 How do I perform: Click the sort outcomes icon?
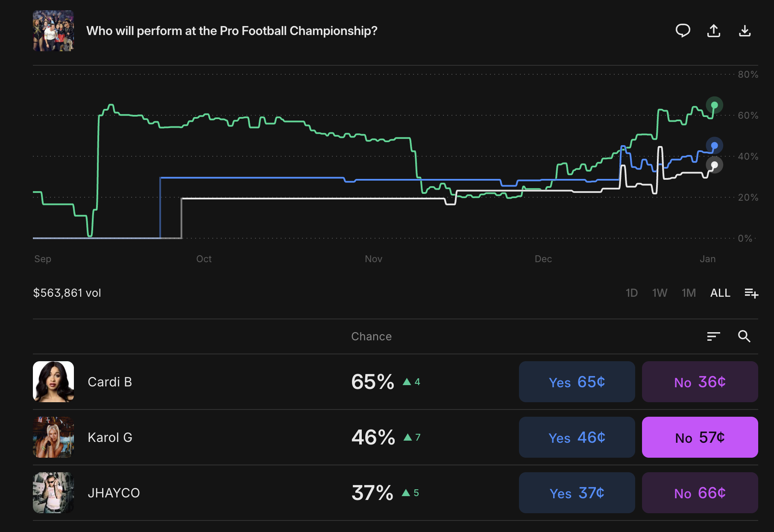pos(714,336)
